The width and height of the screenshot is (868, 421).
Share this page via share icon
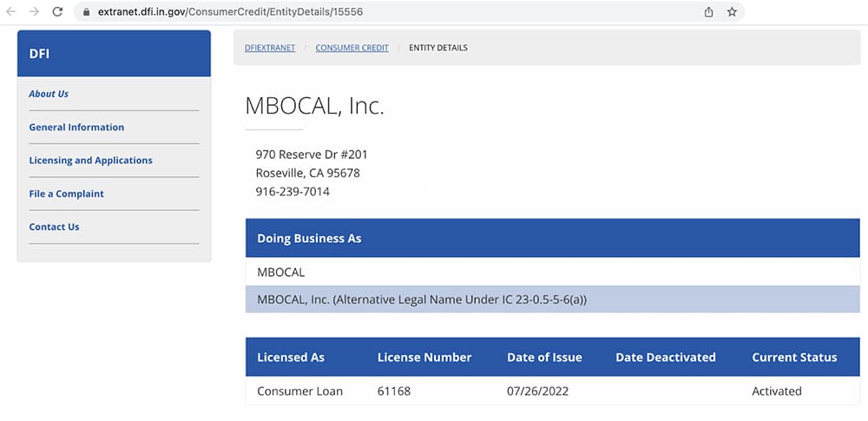click(x=708, y=11)
